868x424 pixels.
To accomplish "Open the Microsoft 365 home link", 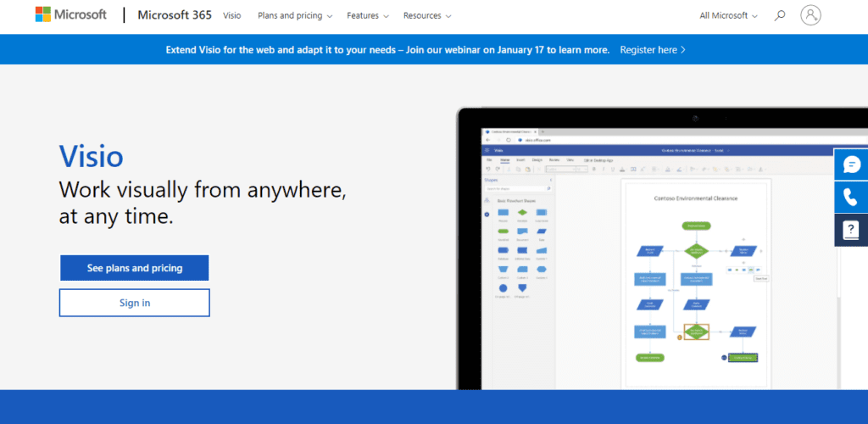I will tap(175, 15).
